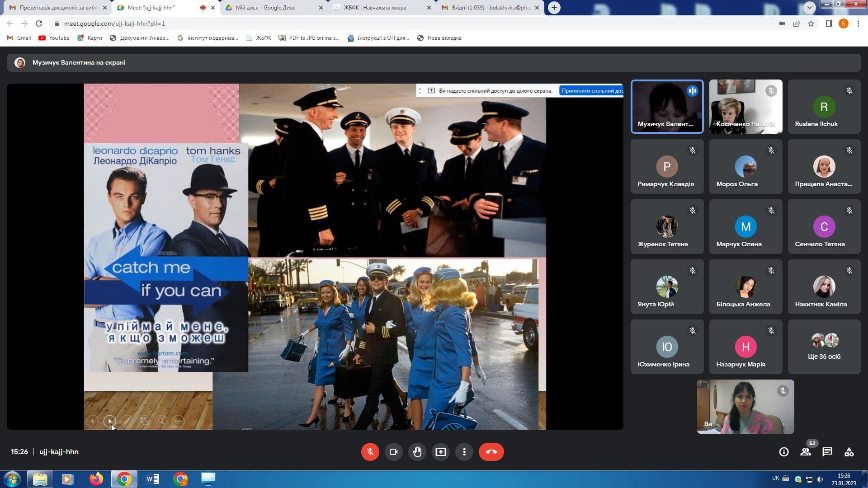This screenshot has width=868, height=488.
Task: Open the інститут модерніза... bookmark
Action: click(208, 38)
